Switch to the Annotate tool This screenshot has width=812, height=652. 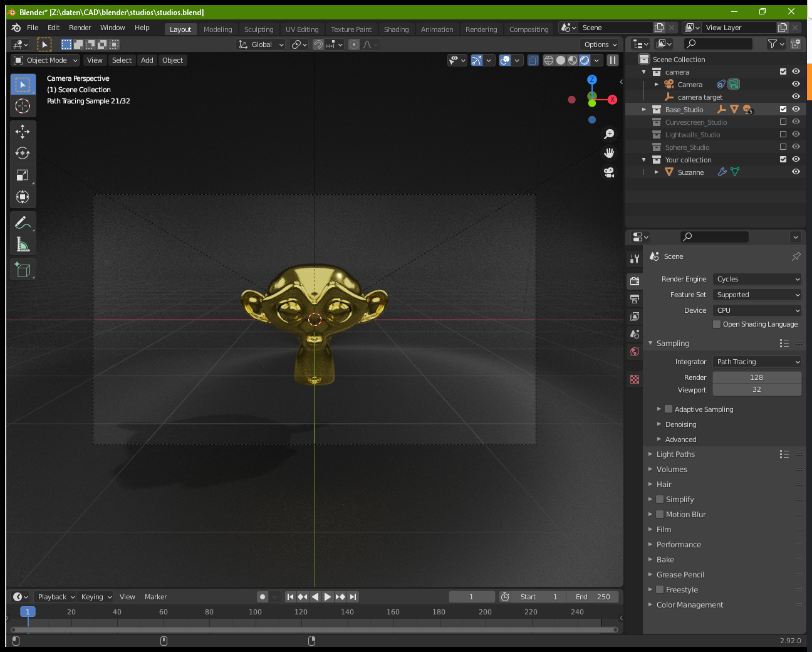click(x=23, y=222)
